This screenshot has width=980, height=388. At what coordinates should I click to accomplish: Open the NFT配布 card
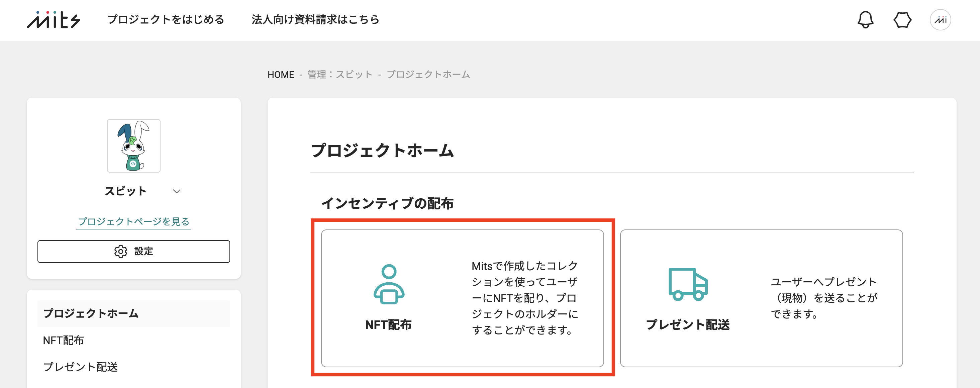click(x=462, y=298)
